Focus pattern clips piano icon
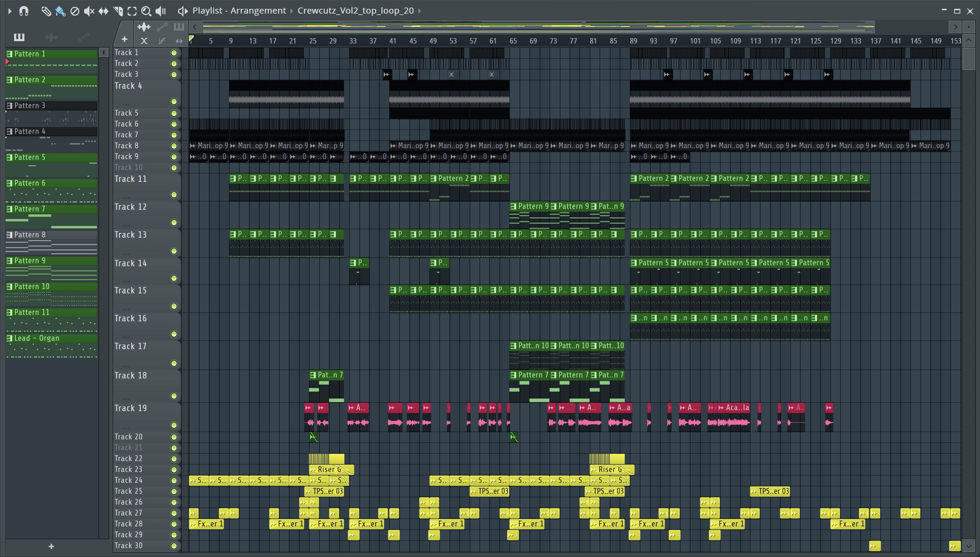The height and width of the screenshot is (557, 980). point(179,27)
